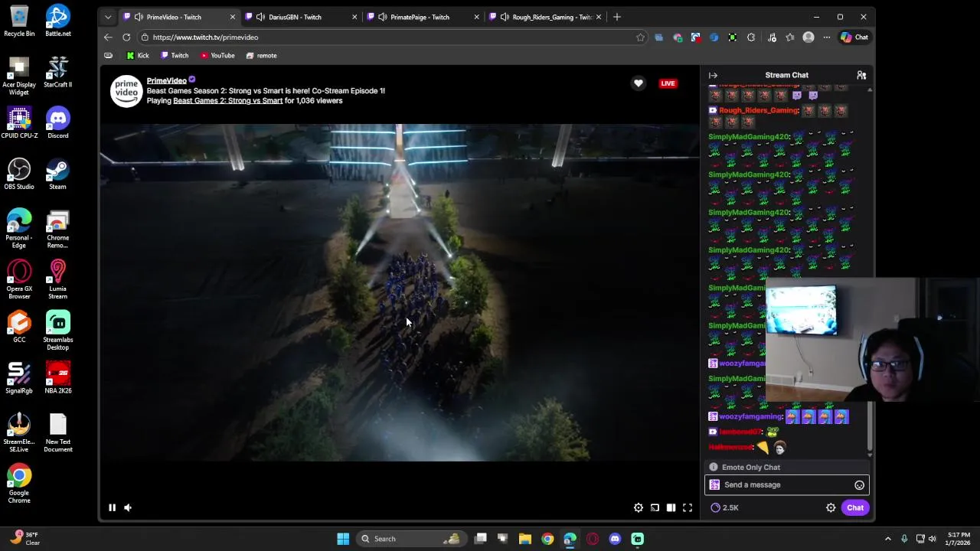Expand the tab search dropdown arrow

[x=108, y=17]
